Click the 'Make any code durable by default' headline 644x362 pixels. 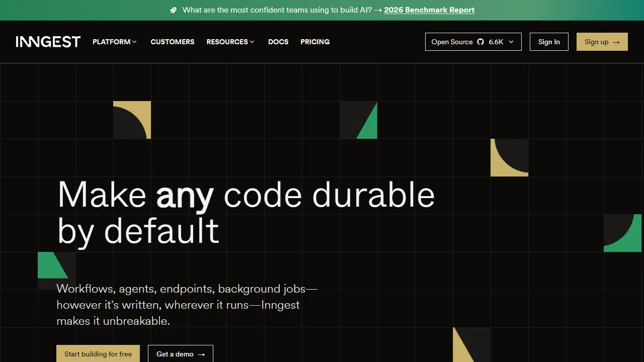[x=246, y=213]
